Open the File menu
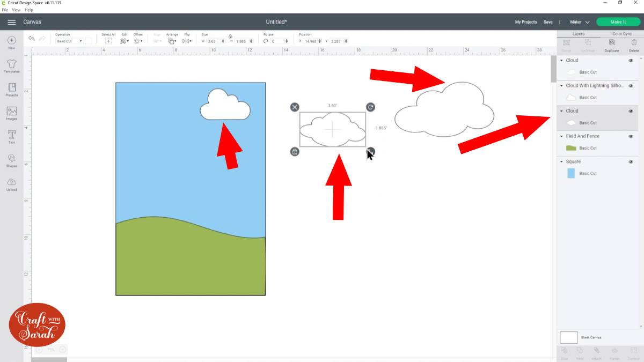This screenshot has height=362, width=644. (4, 10)
